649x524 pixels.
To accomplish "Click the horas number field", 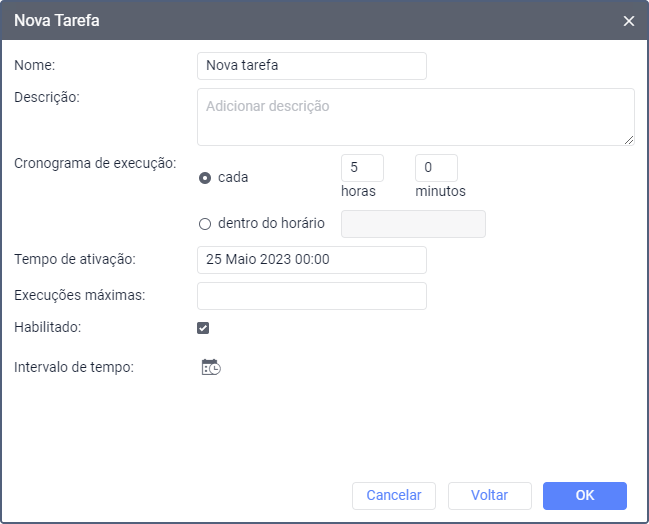I will (x=362, y=168).
